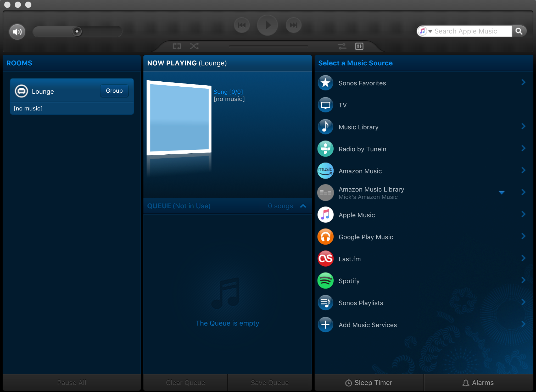Open the Alarms panel

478,383
